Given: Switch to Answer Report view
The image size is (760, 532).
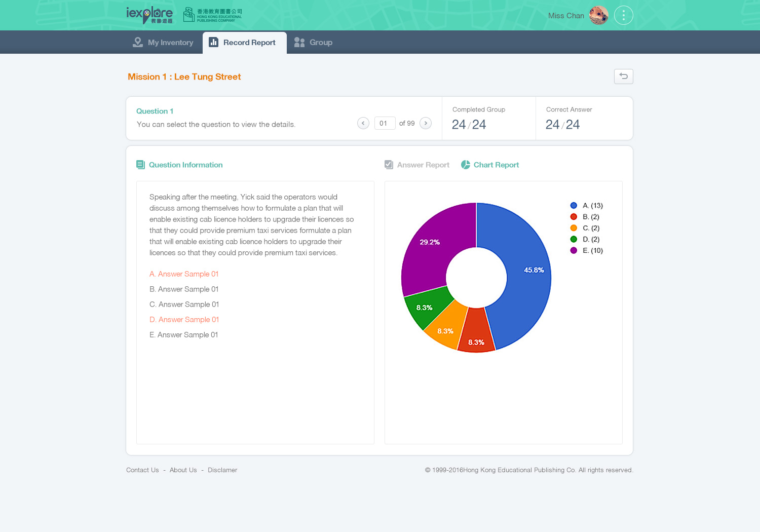Looking at the screenshot, I should [x=417, y=165].
